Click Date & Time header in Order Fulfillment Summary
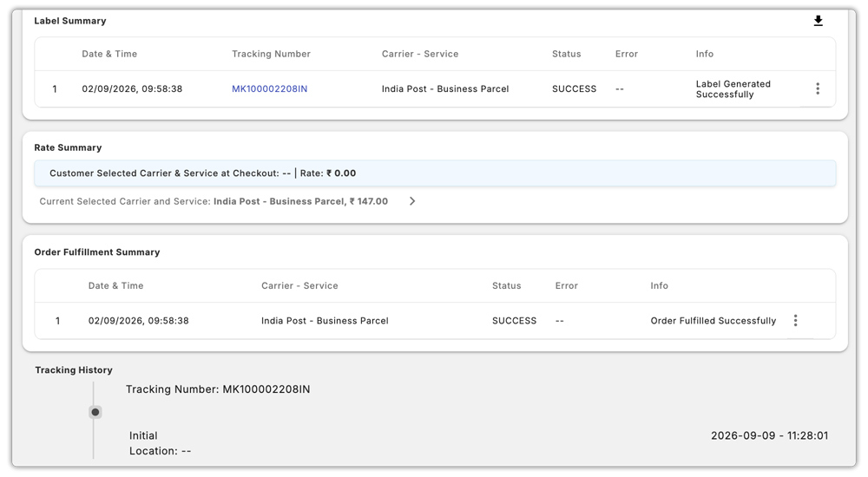868x477 pixels. tap(115, 286)
